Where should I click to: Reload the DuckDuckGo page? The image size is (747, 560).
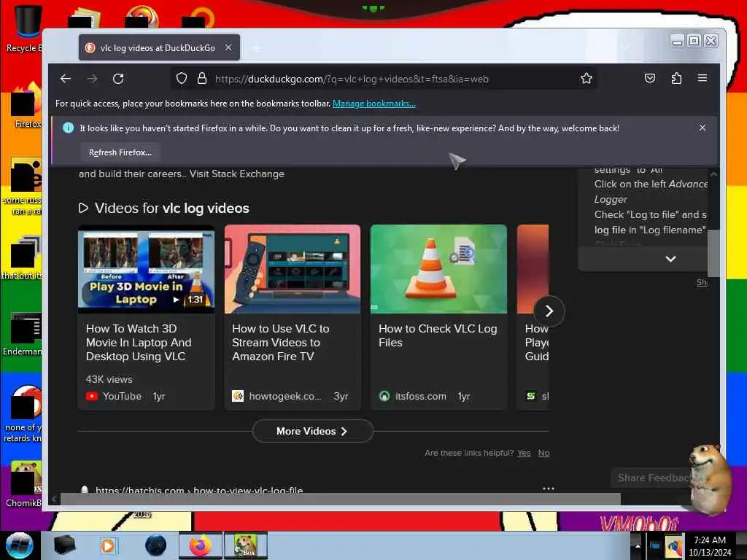(118, 79)
